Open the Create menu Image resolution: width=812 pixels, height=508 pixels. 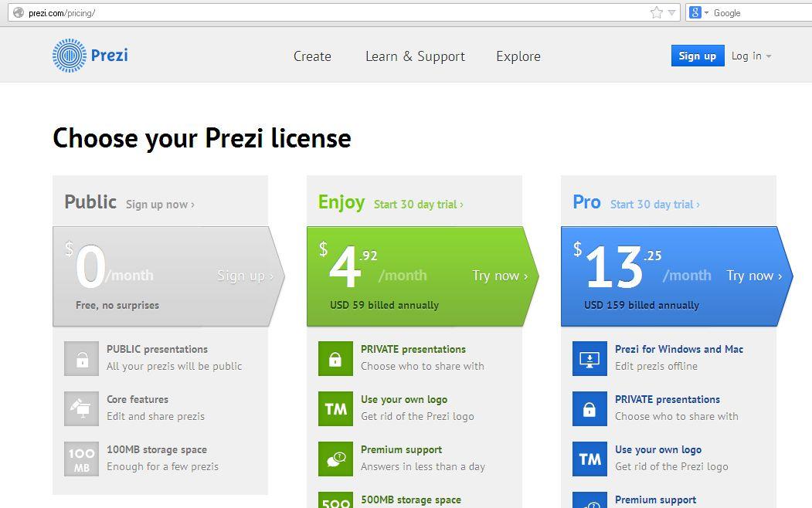pyautogui.click(x=312, y=56)
